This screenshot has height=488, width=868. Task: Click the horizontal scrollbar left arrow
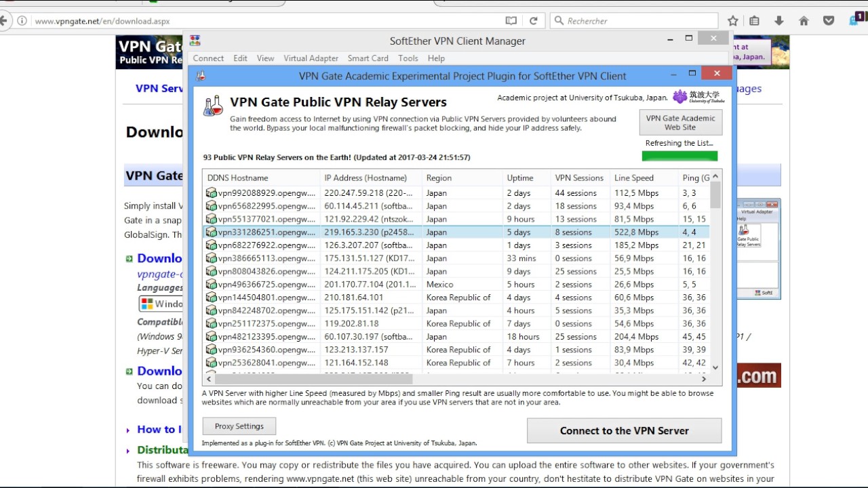[x=208, y=379]
